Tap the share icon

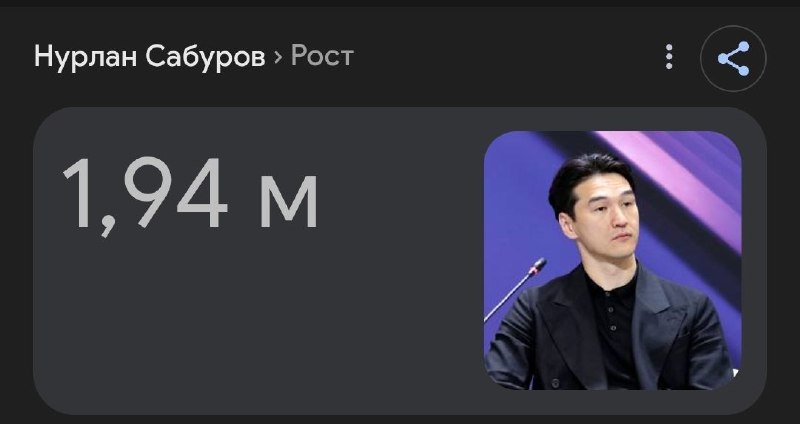(x=733, y=59)
